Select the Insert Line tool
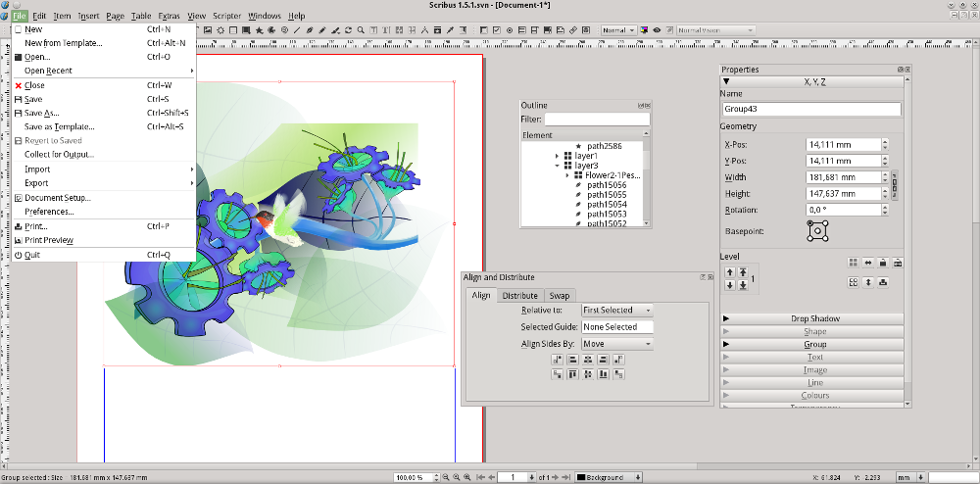 (297, 30)
